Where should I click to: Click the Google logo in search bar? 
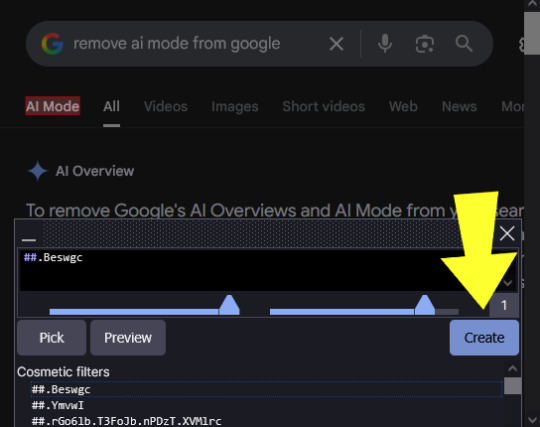coord(52,44)
